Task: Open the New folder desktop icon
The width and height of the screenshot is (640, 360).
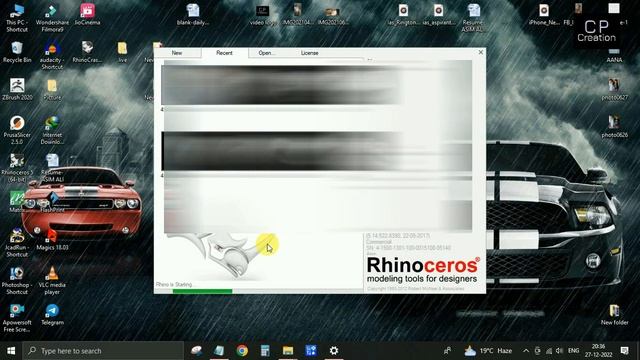Action: (614, 315)
